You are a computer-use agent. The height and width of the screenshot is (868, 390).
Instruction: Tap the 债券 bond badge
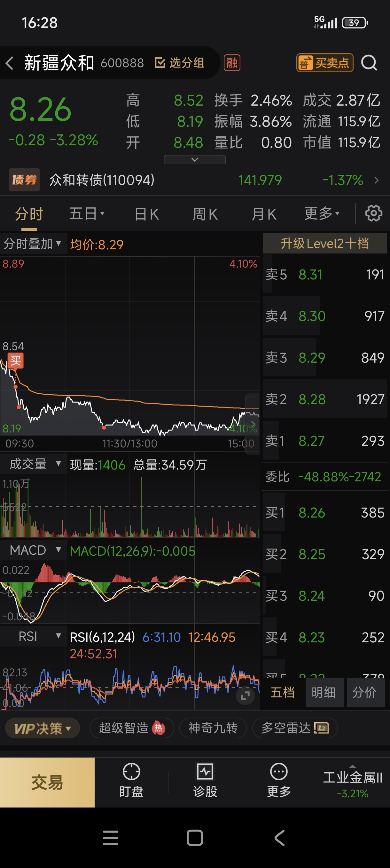coord(24,180)
